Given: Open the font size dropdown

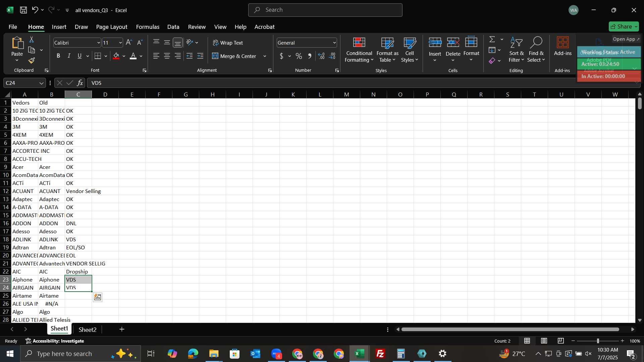Looking at the screenshot, I should pos(120,43).
